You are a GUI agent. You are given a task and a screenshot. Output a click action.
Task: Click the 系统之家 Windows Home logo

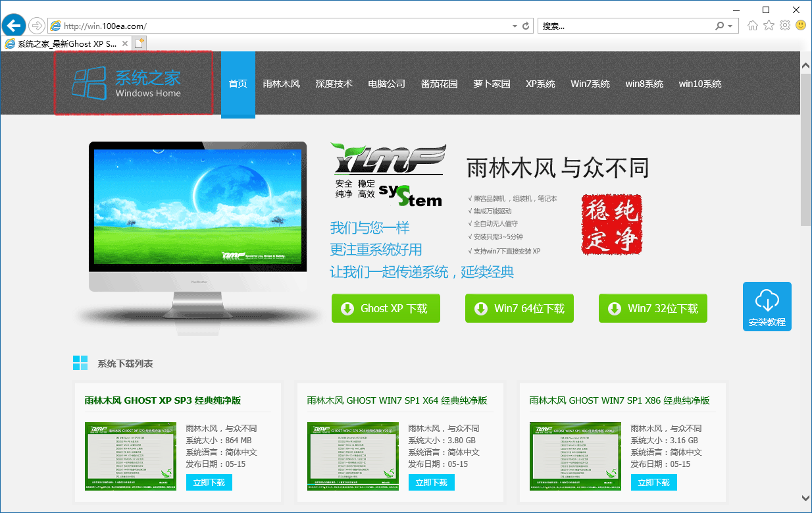pyautogui.click(x=133, y=84)
